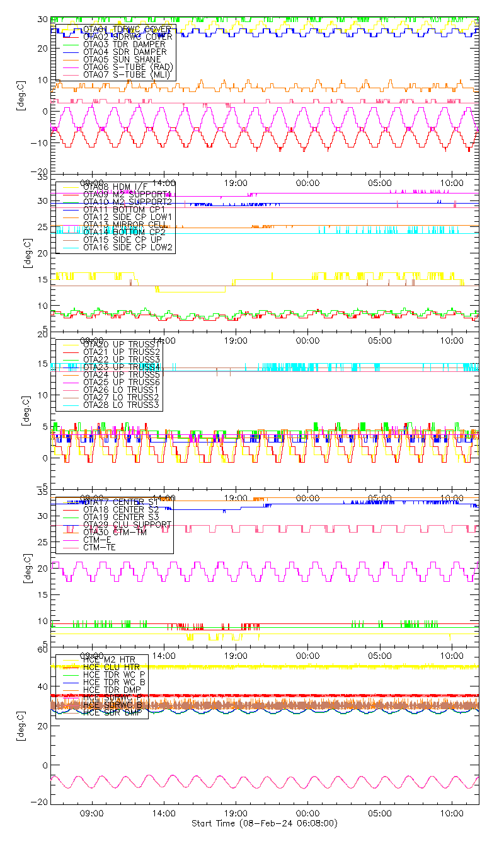Click the 00:00 tick label on bottom axis
The height and width of the screenshot is (851, 504).
[307, 813]
